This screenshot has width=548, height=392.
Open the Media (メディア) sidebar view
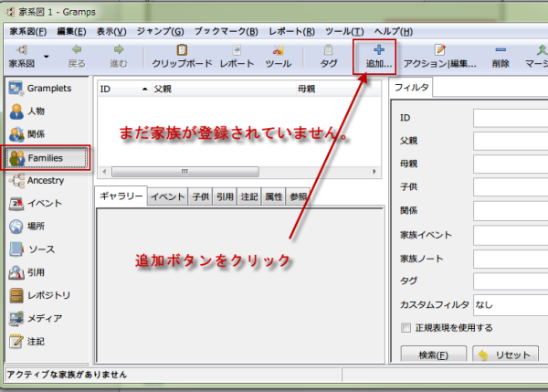click(x=47, y=318)
